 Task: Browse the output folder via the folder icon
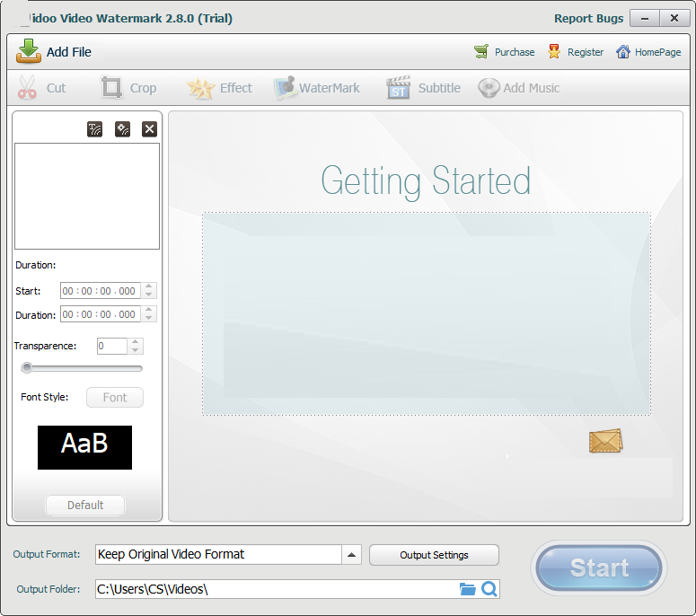(x=467, y=589)
